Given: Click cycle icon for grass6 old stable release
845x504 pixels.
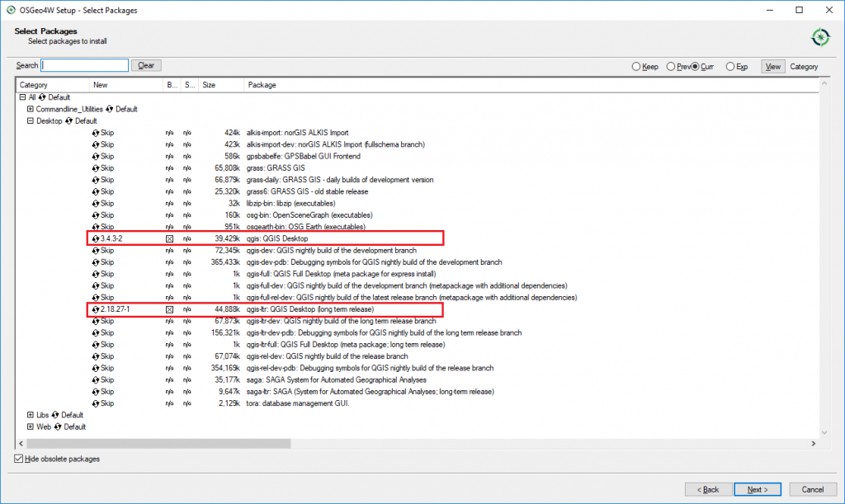Looking at the screenshot, I should (96, 192).
